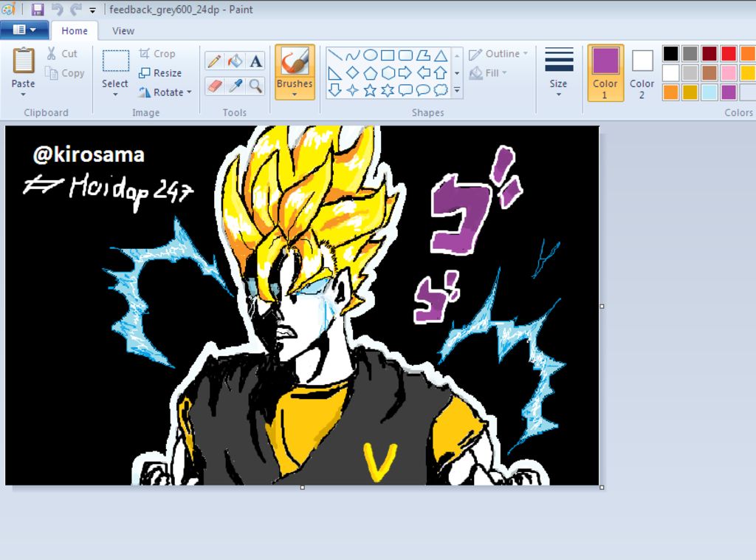756x560 pixels.
Task: Choose the Polygon shape
Action: pyautogui.click(x=423, y=55)
